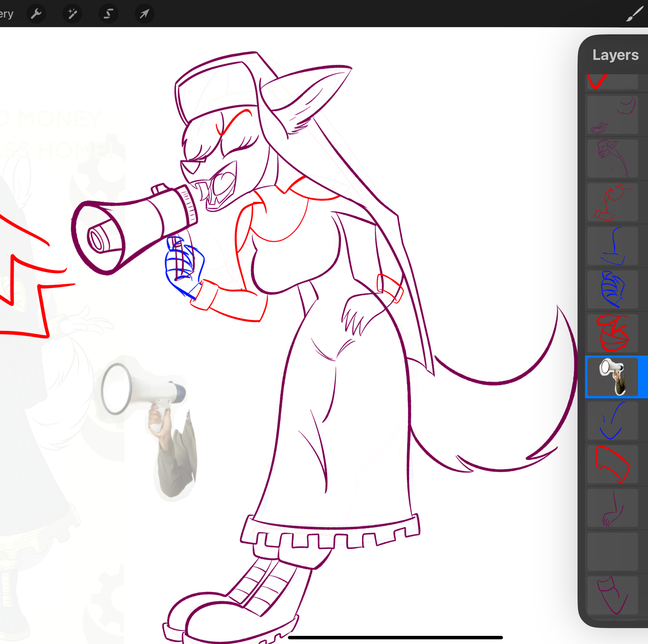The image size is (648, 644).
Task: Select the layer with the red checkmark thumbnail
Action: tap(612, 82)
